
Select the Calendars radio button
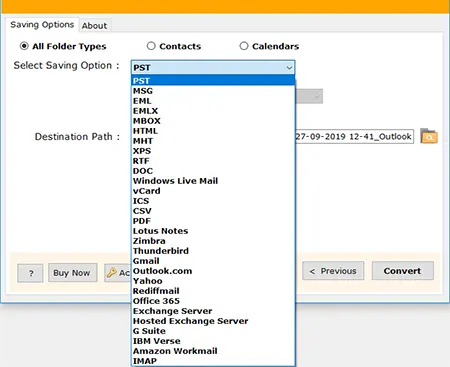pyautogui.click(x=244, y=46)
